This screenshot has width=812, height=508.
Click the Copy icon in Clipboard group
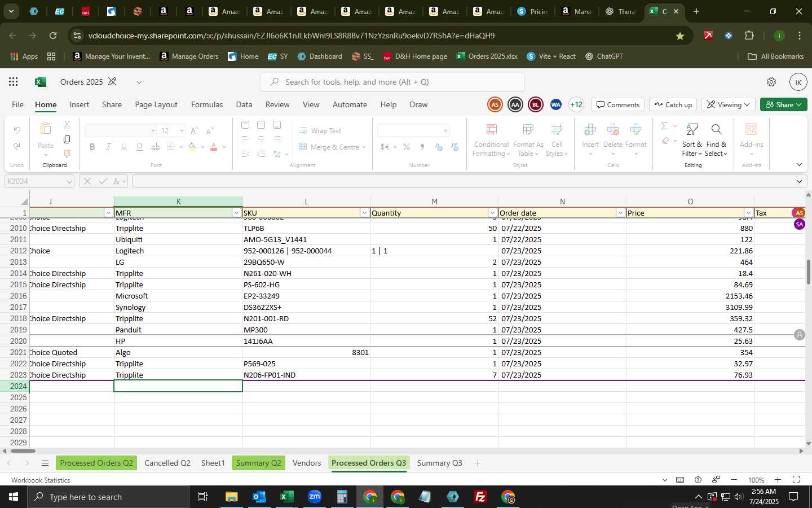click(67, 139)
